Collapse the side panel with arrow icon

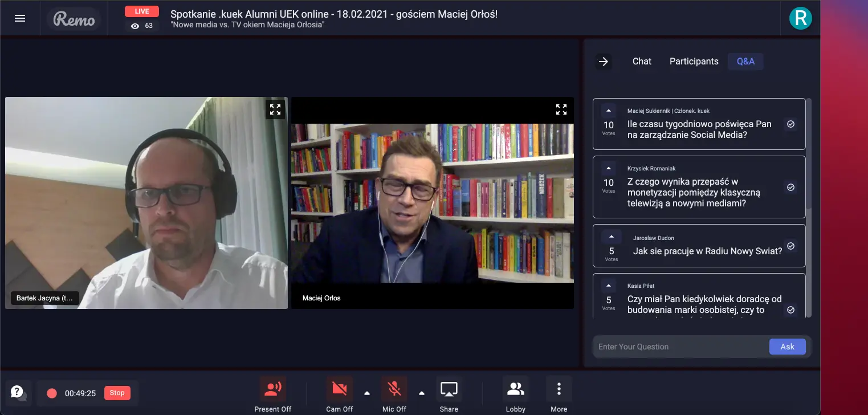tap(604, 62)
